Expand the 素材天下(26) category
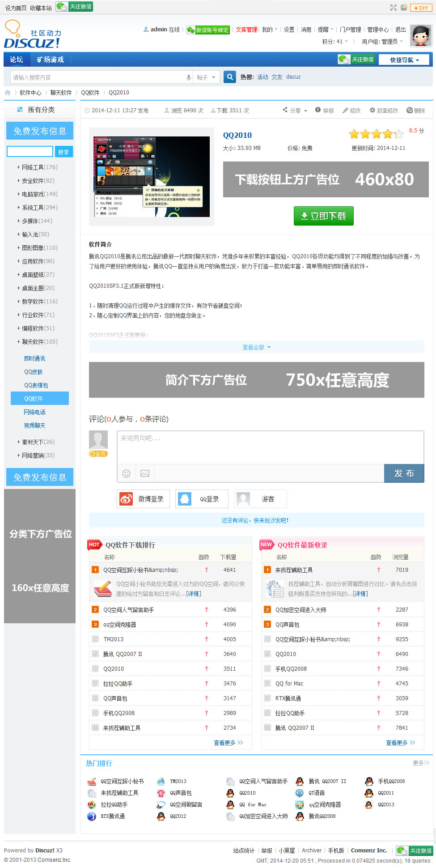 [x=36, y=442]
